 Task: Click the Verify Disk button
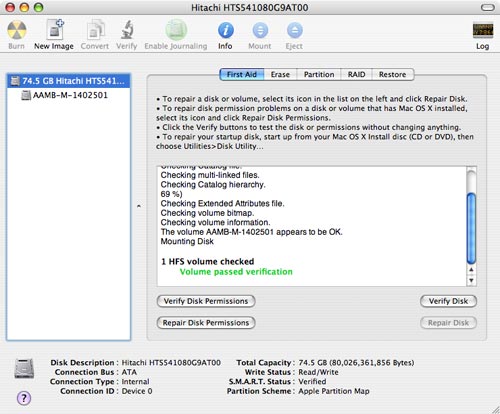click(x=448, y=301)
